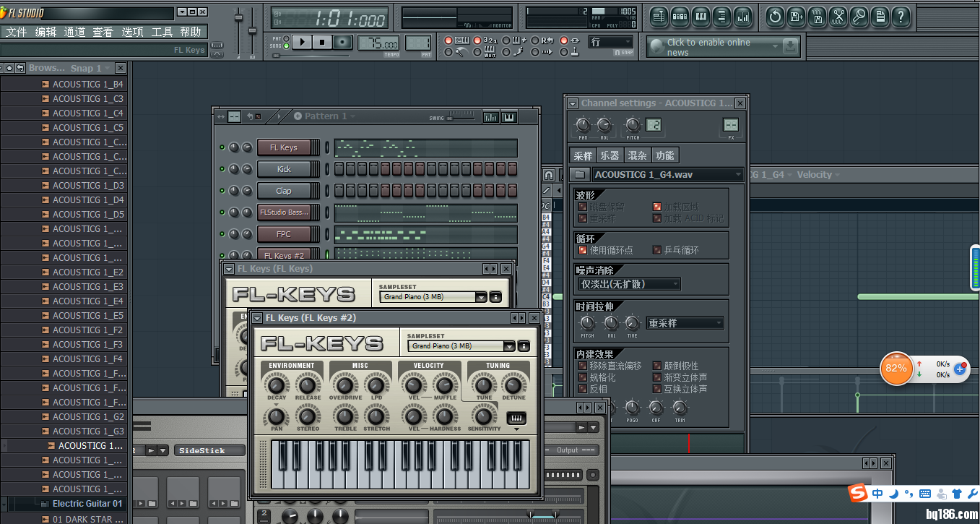Screen dimensions: 980x524
Task: Switch to the 乐器 tab
Action: [x=610, y=155]
